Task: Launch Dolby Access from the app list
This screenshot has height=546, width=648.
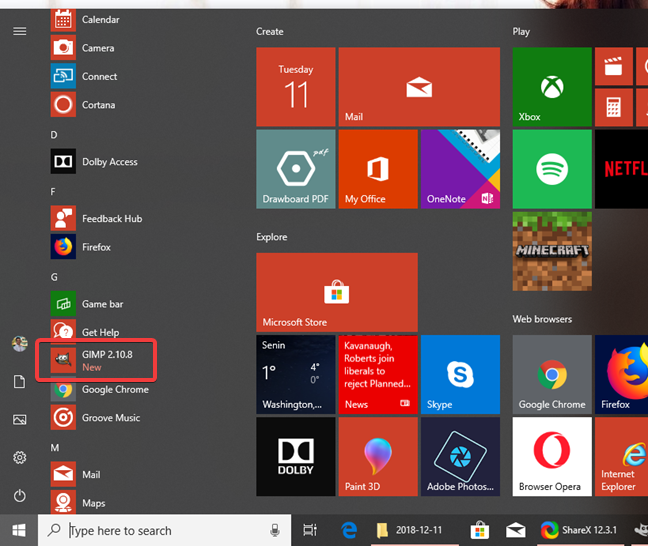Action: pyautogui.click(x=94, y=162)
